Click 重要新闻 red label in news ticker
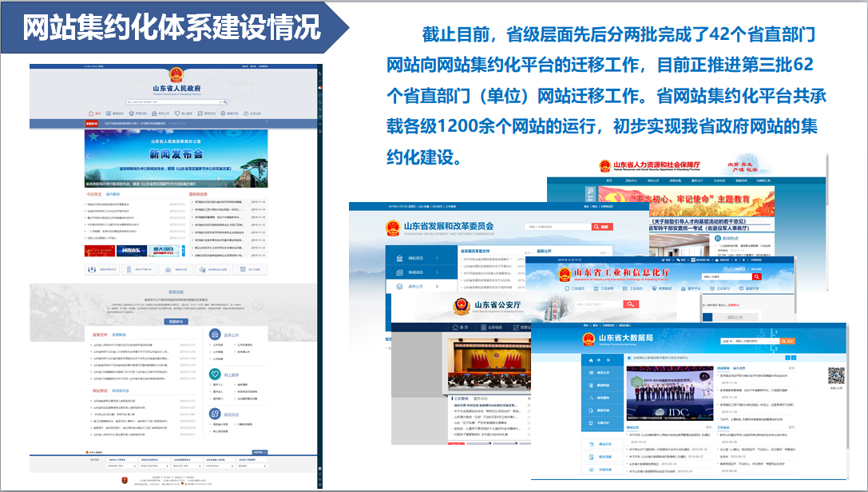 tap(91, 124)
